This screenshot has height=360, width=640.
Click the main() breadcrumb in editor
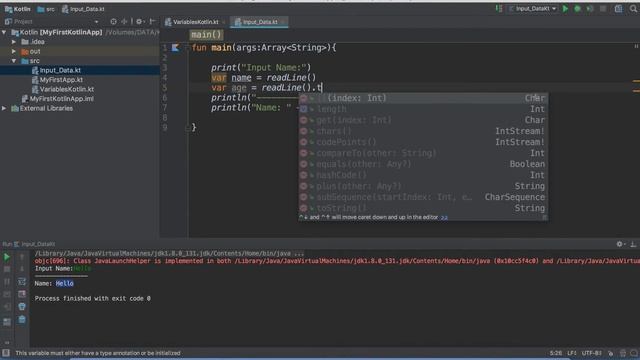[206, 35]
